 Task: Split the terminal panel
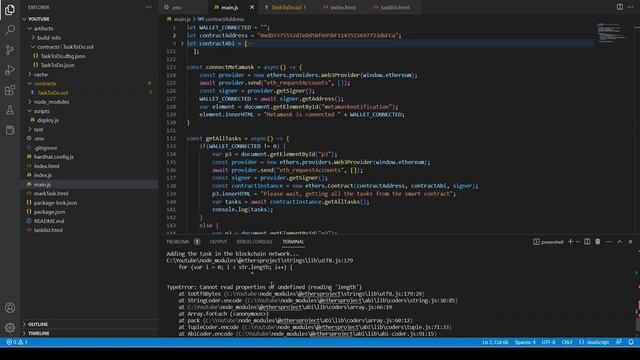coord(587,242)
